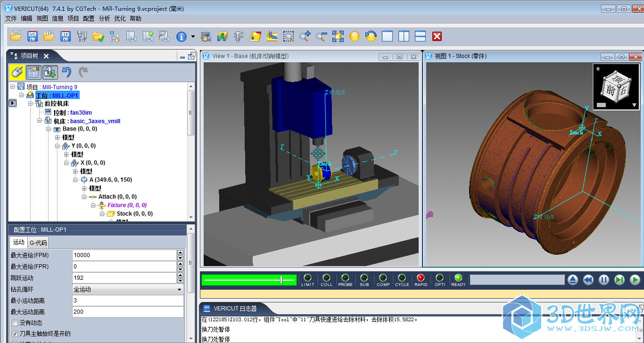
Task: Switch to the G-代码 tab
Action: 38,243
